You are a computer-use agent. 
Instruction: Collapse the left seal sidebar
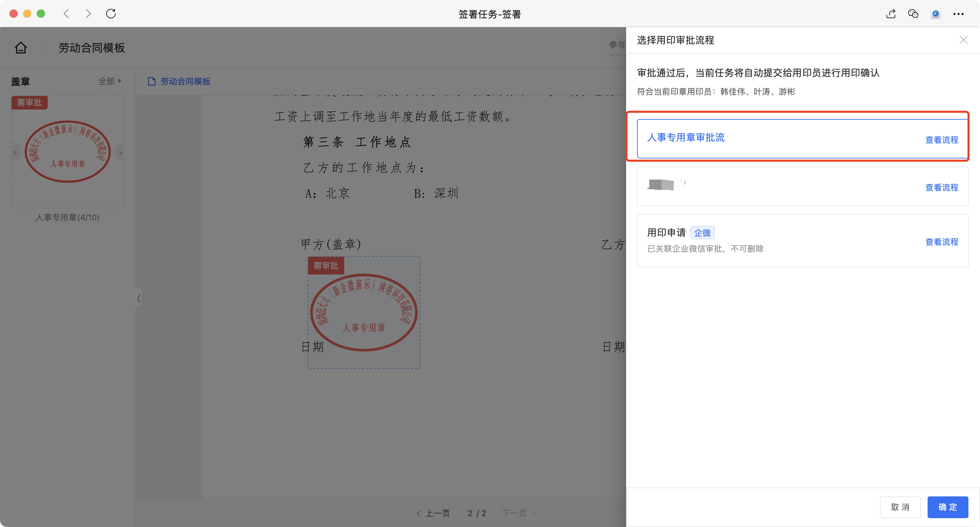(x=139, y=298)
